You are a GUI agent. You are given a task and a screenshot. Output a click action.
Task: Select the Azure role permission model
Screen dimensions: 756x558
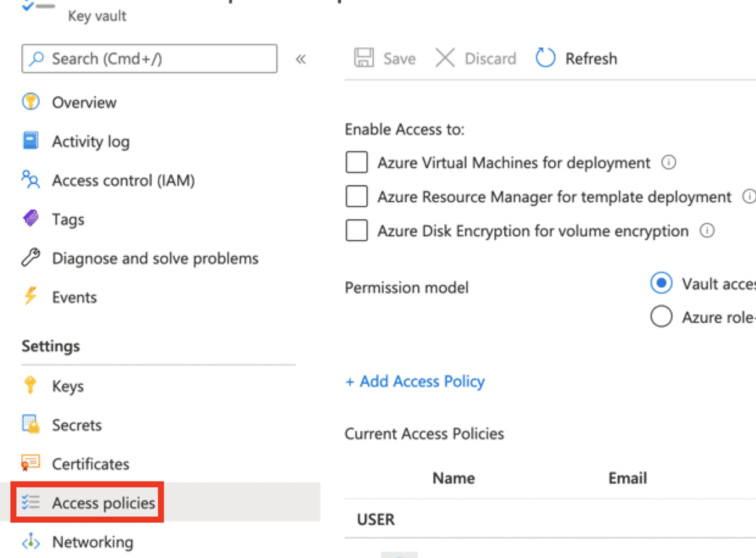point(661,316)
